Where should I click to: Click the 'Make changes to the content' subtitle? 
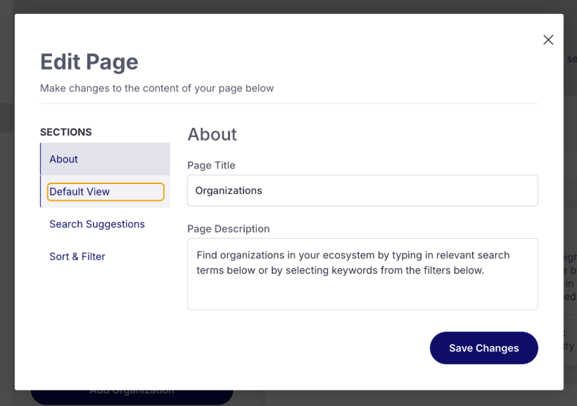[157, 88]
